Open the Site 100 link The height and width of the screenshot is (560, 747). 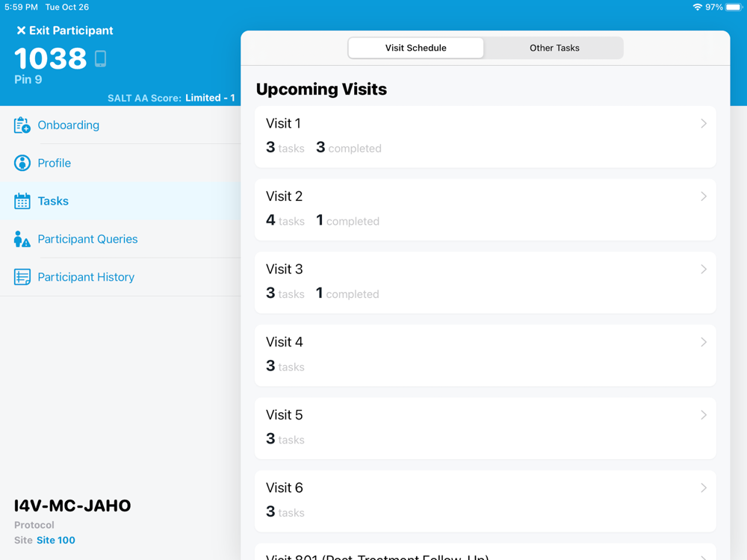click(56, 540)
